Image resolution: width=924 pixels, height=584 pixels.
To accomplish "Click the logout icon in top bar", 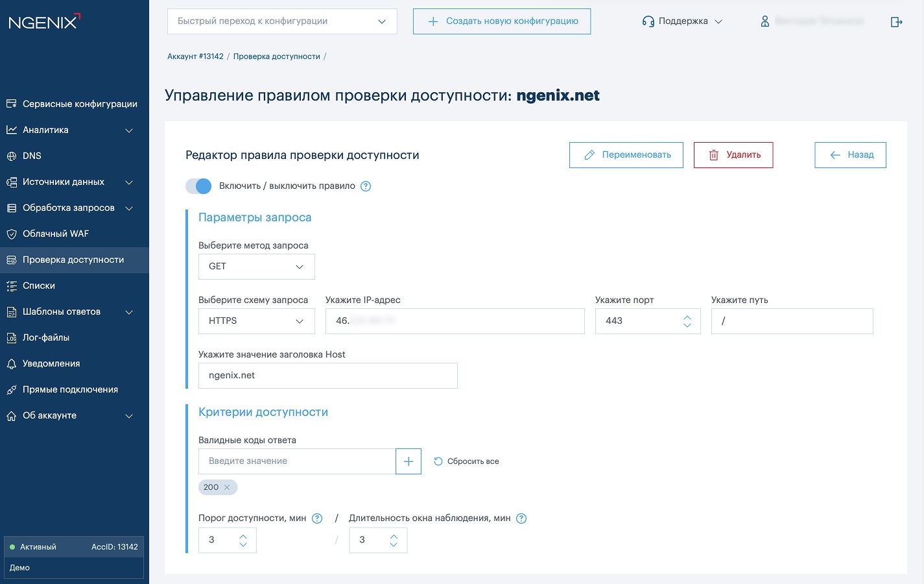I will pyautogui.click(x=896, y=22).
